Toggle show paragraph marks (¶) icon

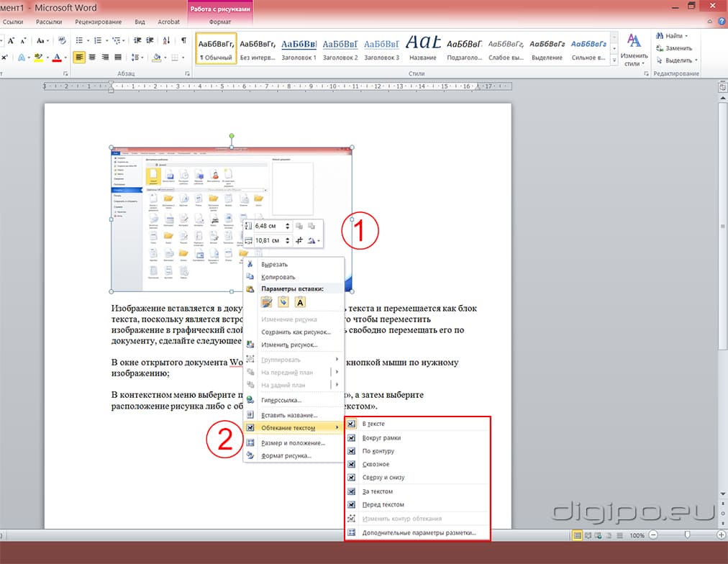tap(184, 40)
